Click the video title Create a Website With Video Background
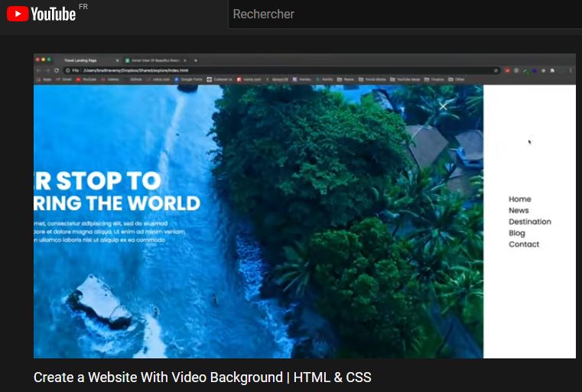Image resolution: width=582 pixels, height=392 pixels. [x=202, y=377]
